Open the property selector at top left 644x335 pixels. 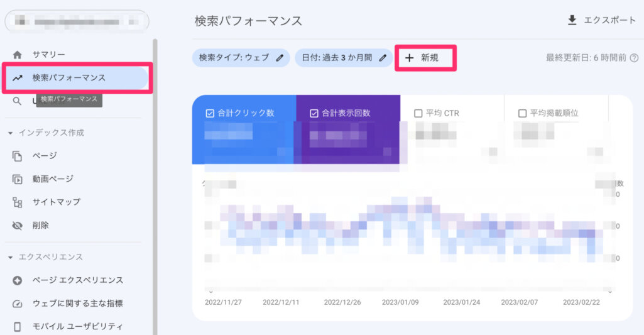(x=77, y=21)
